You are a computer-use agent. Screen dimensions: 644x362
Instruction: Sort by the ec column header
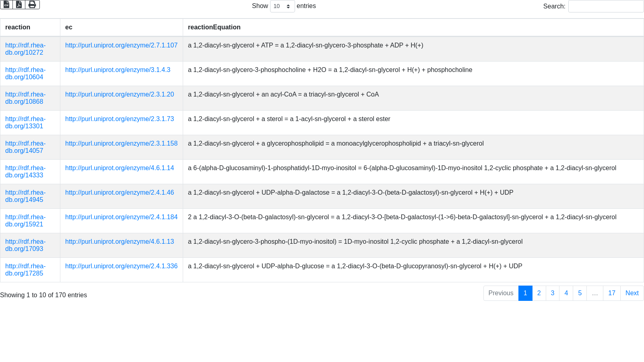[x=69, y=27]
